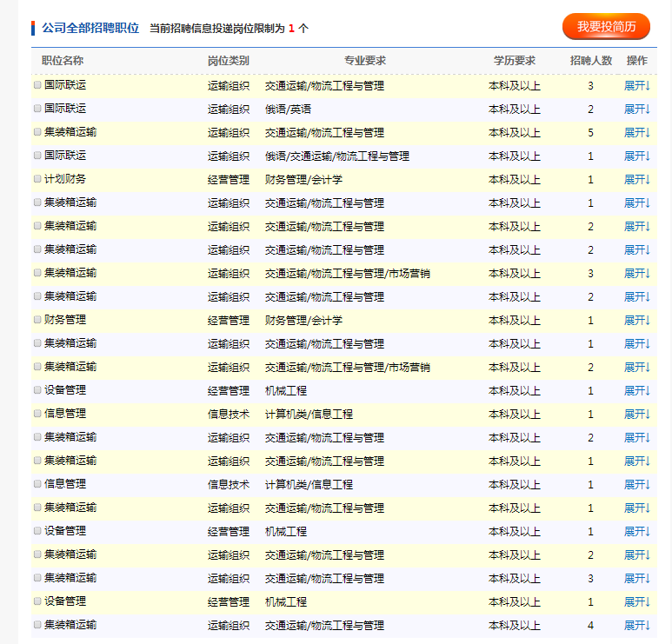This screenshot has height=644, width=672.
Task: Open the 计划财务 position name
Action: [x=65, y=179]
